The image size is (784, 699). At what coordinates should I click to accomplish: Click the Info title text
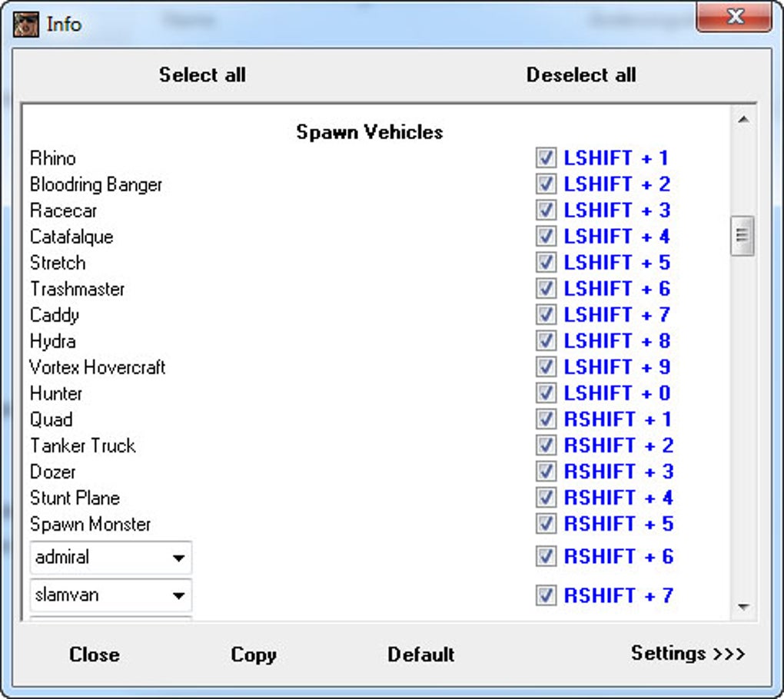tap(64, 24)
